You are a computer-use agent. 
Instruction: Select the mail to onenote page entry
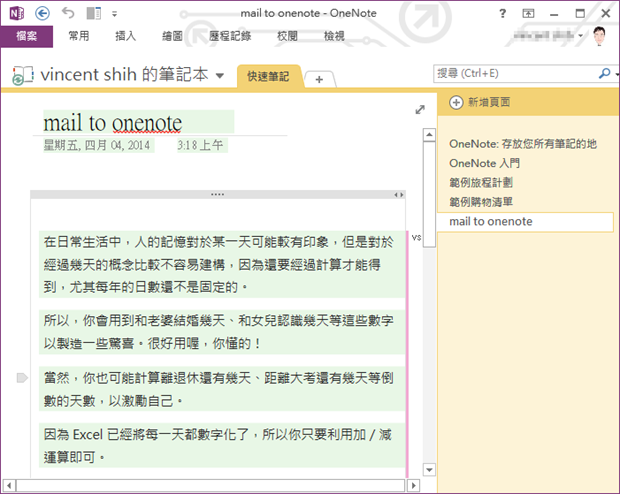coord(526,221)
